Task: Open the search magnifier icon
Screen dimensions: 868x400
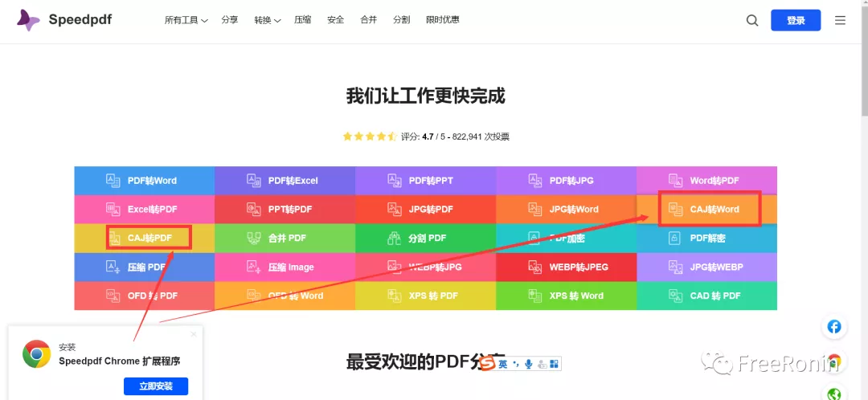Action: (751, 20)
